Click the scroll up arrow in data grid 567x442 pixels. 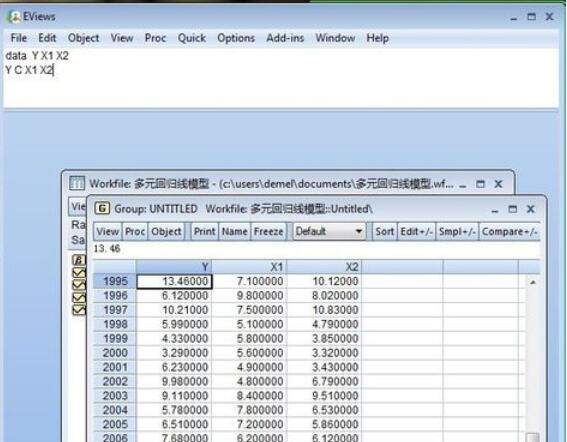(533, 282)
